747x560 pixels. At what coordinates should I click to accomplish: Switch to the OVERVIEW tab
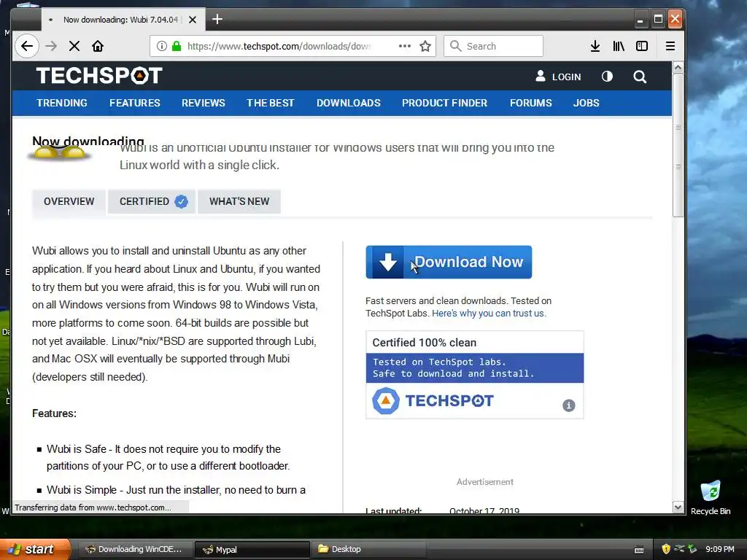tap(69, 201)
